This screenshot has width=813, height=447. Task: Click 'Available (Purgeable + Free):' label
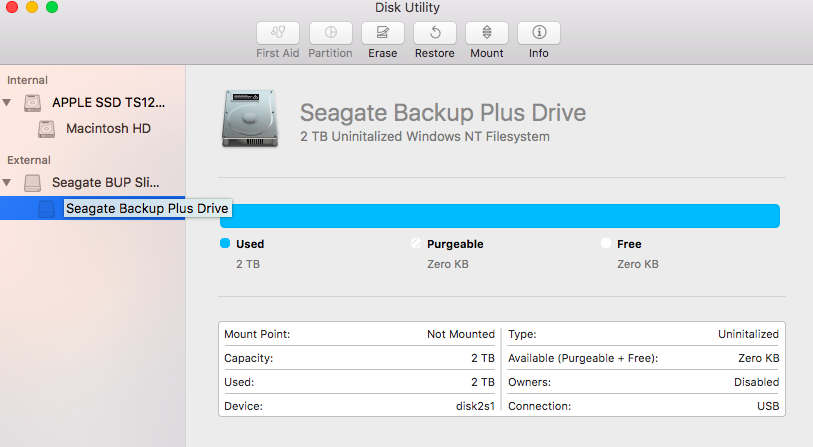pyautogui.click(x=583, y=358)
